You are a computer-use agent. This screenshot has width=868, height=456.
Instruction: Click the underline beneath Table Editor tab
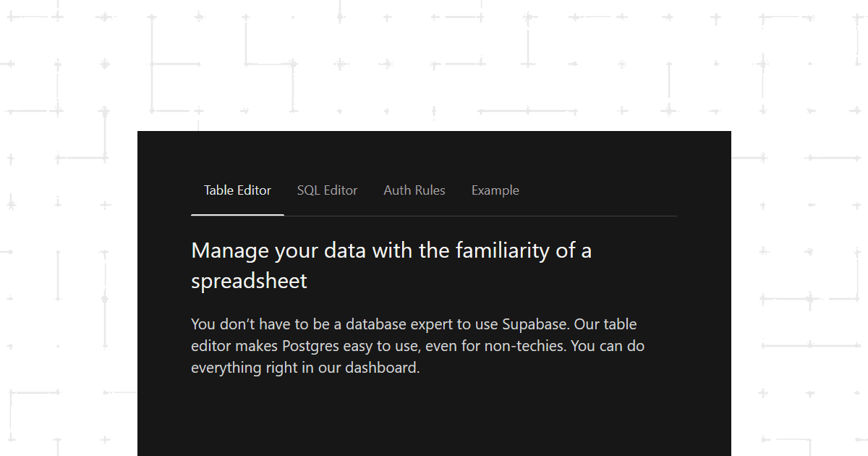(237, 215)
